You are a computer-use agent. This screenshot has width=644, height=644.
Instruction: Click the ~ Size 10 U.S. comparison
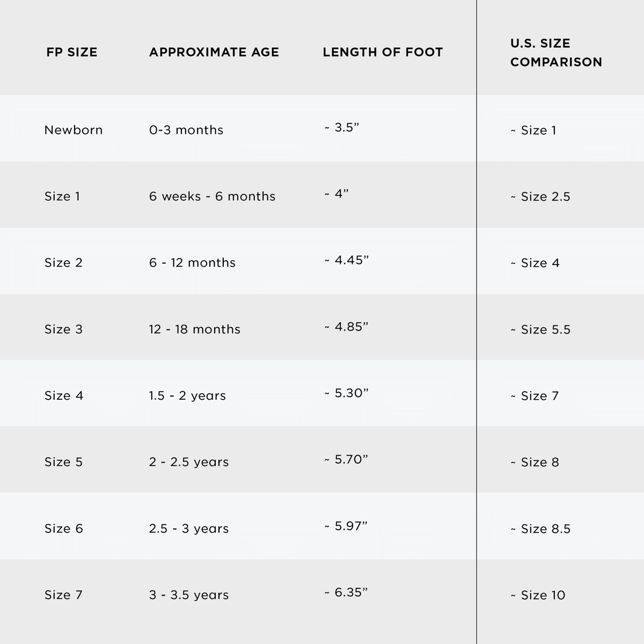[538, 595]
